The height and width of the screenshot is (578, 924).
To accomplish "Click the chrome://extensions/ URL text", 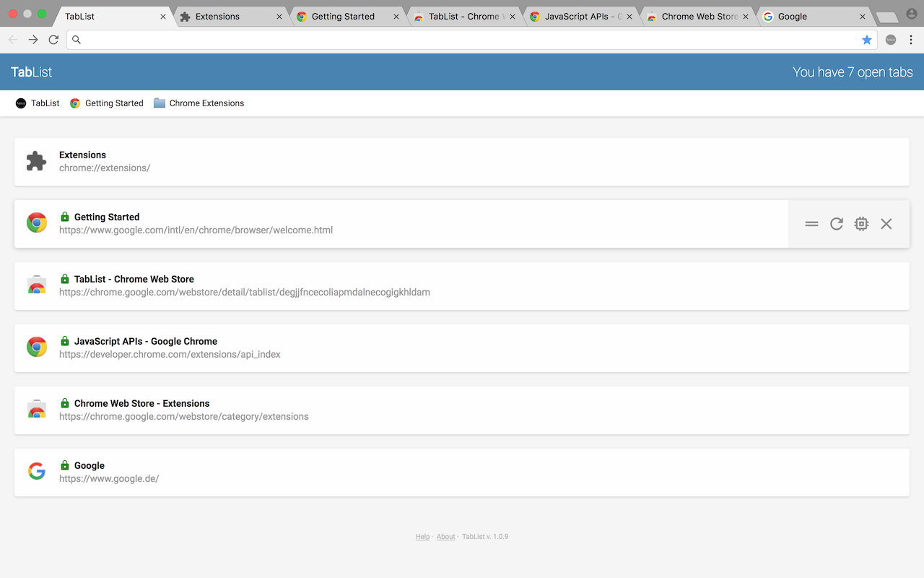I will 105,168.
